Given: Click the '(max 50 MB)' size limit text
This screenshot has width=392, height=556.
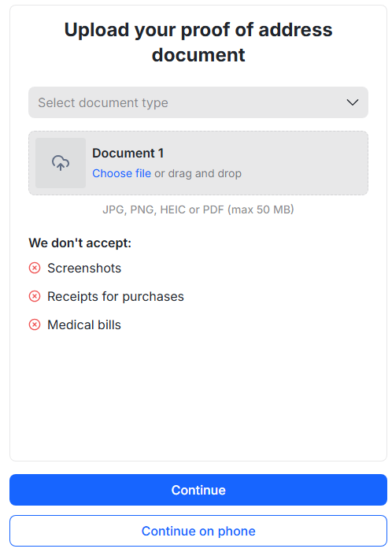Looking at the screenshot, I should pyautogui.click(x=261, y=209).
